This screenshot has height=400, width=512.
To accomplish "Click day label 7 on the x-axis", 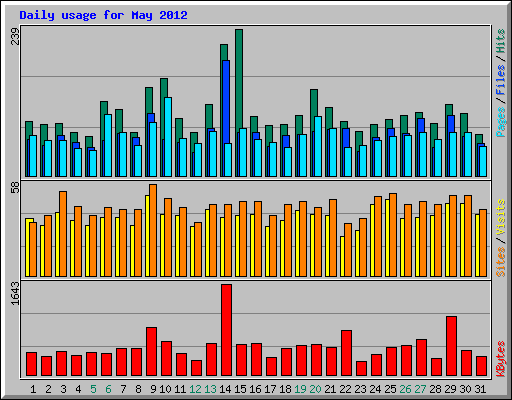I will point(123,389).
